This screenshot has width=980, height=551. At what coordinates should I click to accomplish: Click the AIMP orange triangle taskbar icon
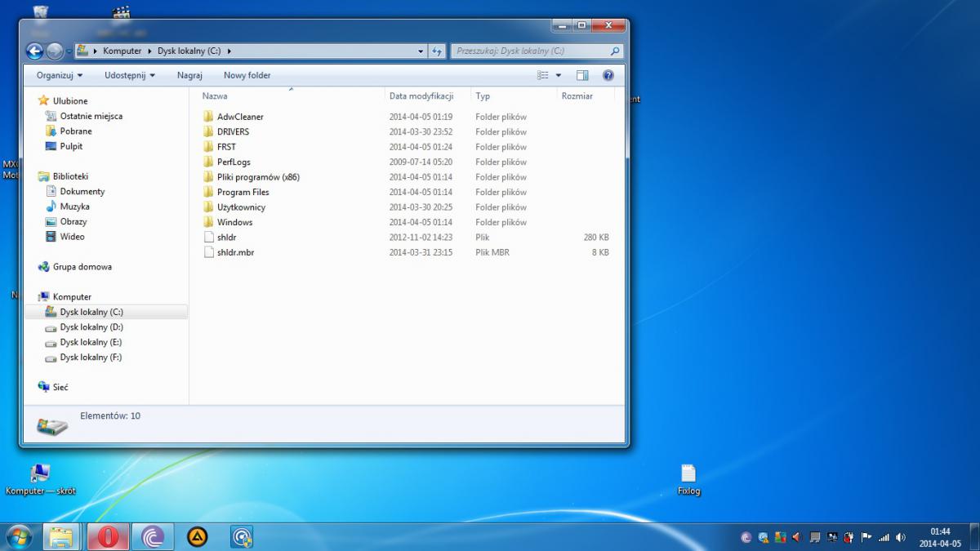click(197, 536)
